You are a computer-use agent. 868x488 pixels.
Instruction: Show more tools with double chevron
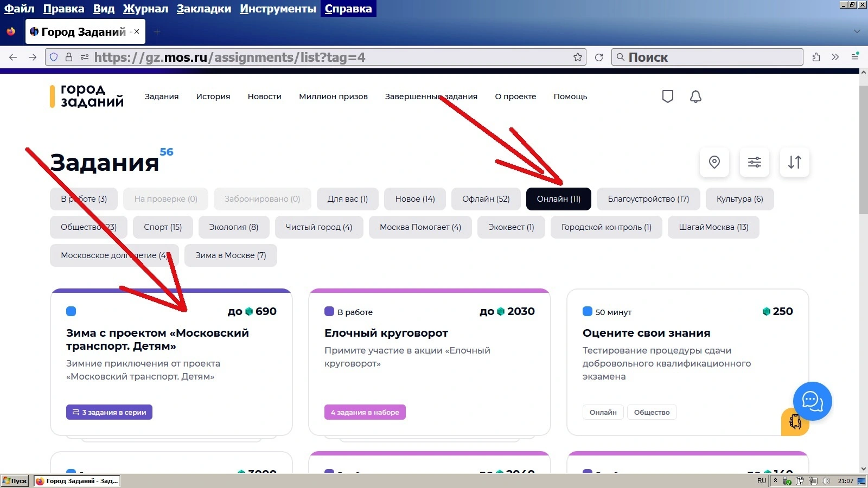coord(835,57)
